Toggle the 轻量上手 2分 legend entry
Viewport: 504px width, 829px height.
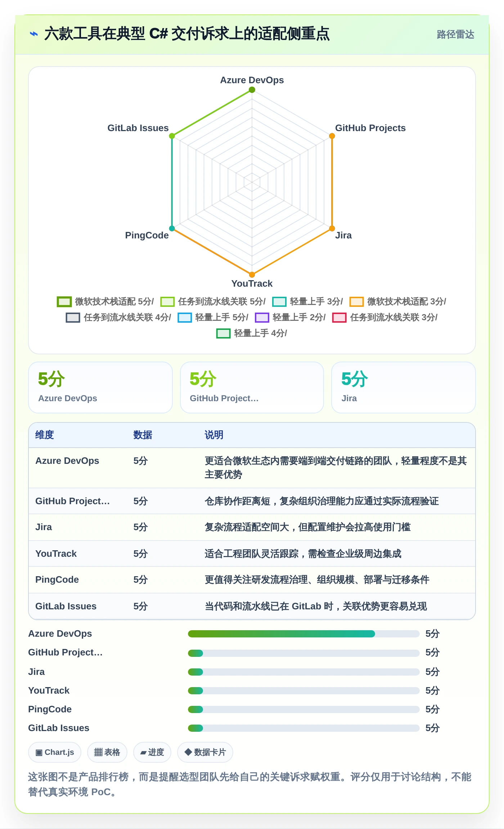tap(291, 317)
